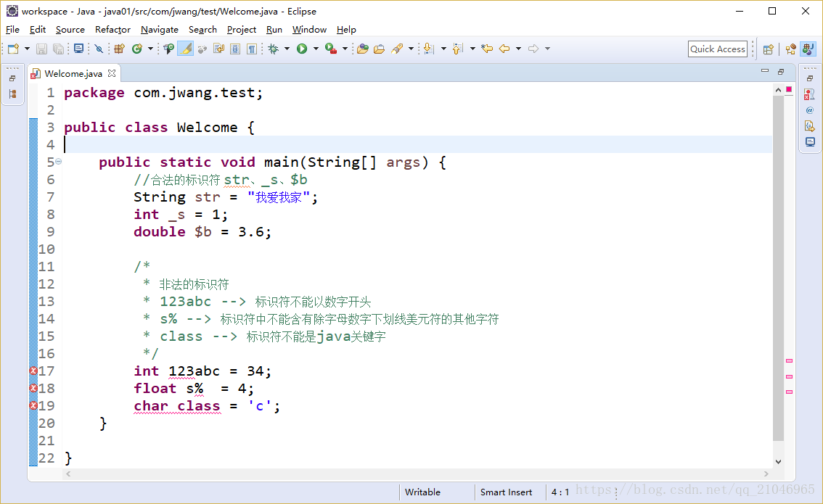The height and width of the screenshot is (504, 823).
Task: Open the Refactor menu
Action: (112, 29)
